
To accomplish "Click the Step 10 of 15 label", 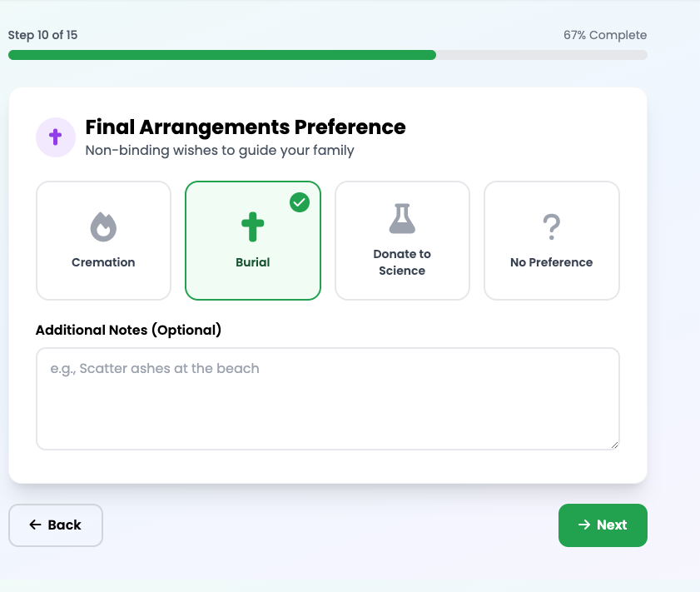I will tap(42, 35).
